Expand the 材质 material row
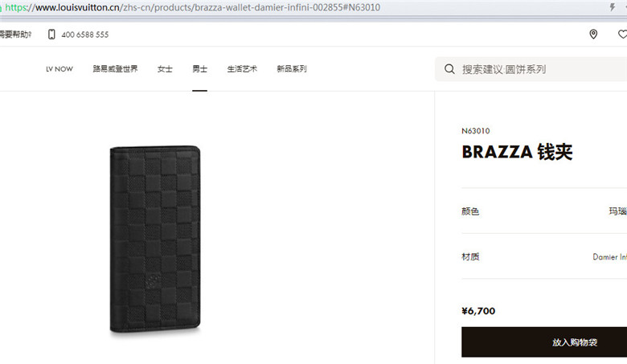The image size is (627, 364). click(544, 256)
